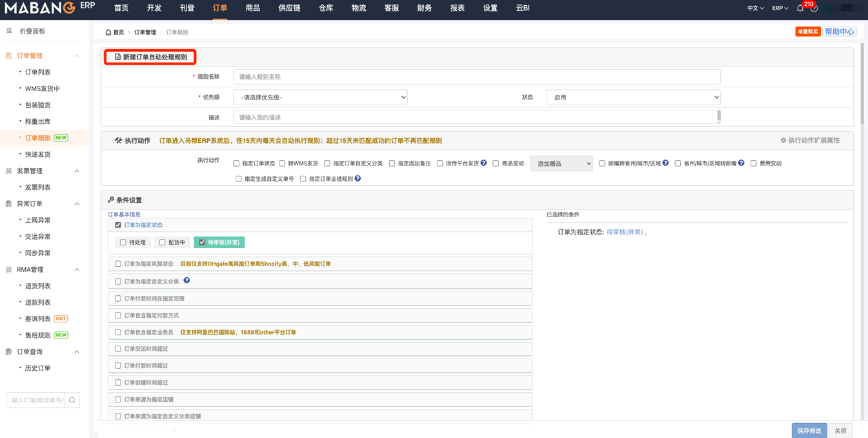The height and width of the screenshot is (438, 868).
Task: Click the help icon next to 订单为指定自定义分类
Action: 187,281
